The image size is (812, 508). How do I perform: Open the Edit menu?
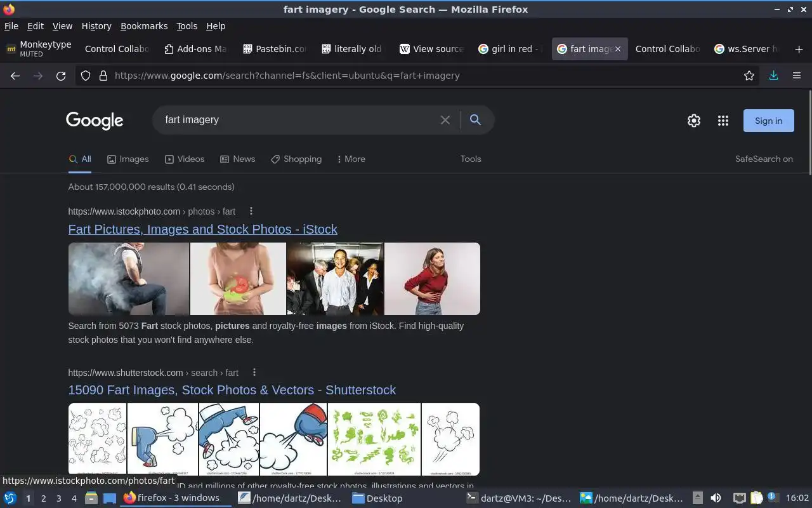[36, 26]
